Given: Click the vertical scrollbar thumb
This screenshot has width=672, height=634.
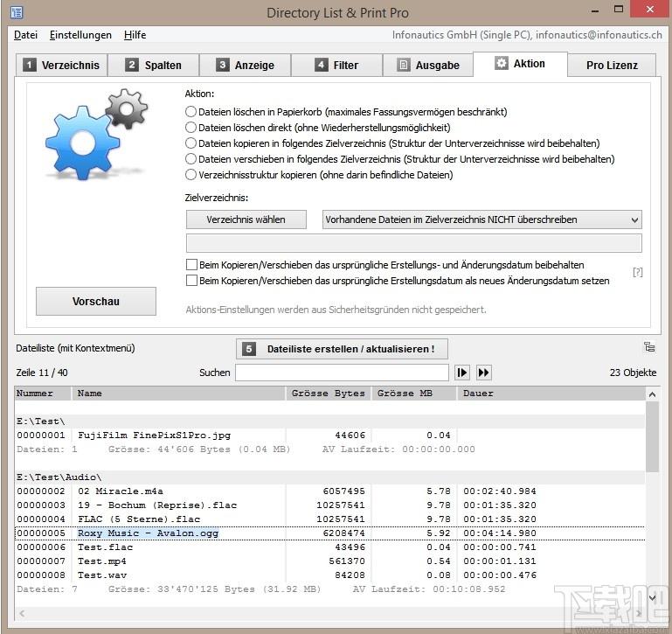Looking at the screenshot, I should (652, 436).
